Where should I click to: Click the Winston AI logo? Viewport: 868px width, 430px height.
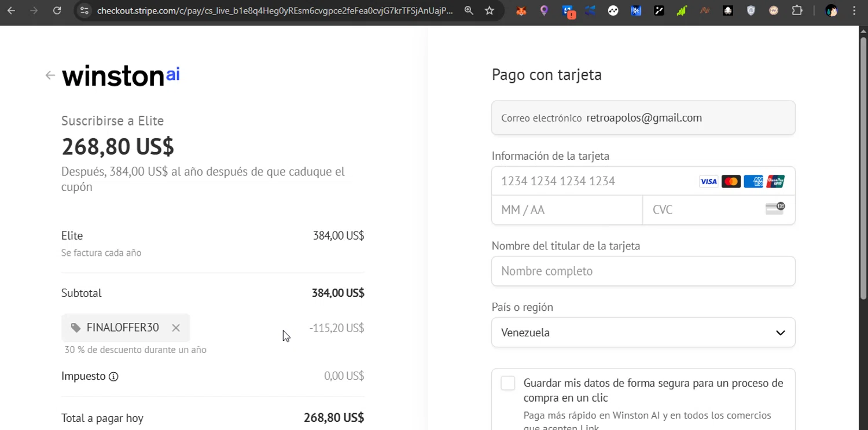[x=121, y=76]
